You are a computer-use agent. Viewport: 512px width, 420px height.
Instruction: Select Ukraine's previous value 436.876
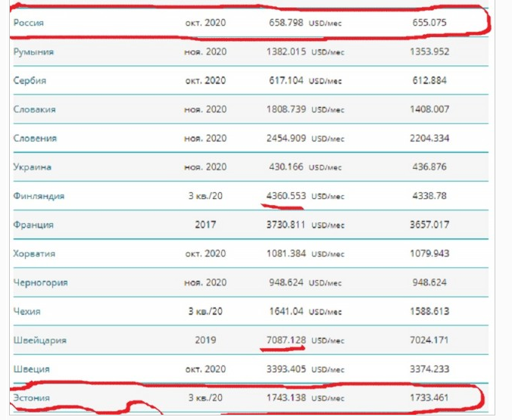[x=429, y=166]
